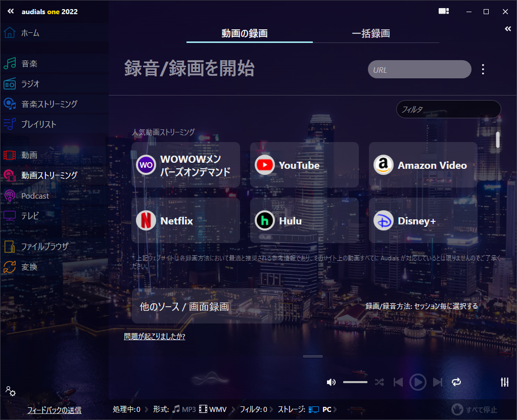
Task: Open 他のソース / 画面録画 button
Action: click(x=207, y=306)
